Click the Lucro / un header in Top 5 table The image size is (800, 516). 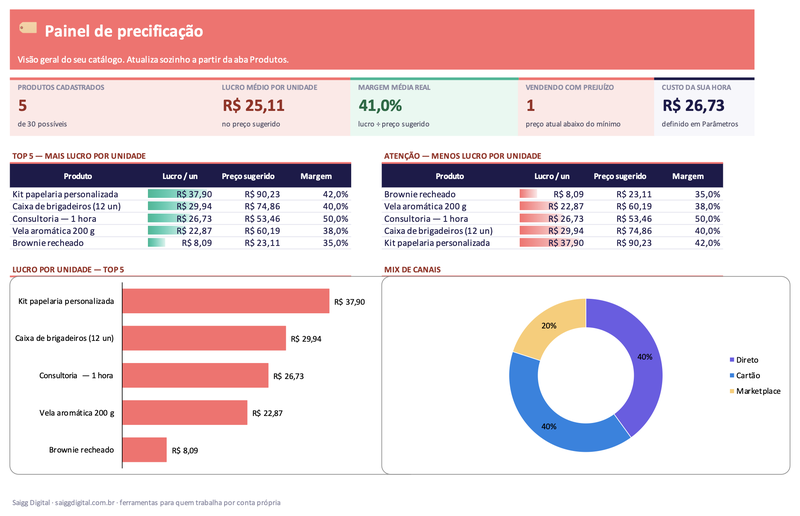click(180, 176)
